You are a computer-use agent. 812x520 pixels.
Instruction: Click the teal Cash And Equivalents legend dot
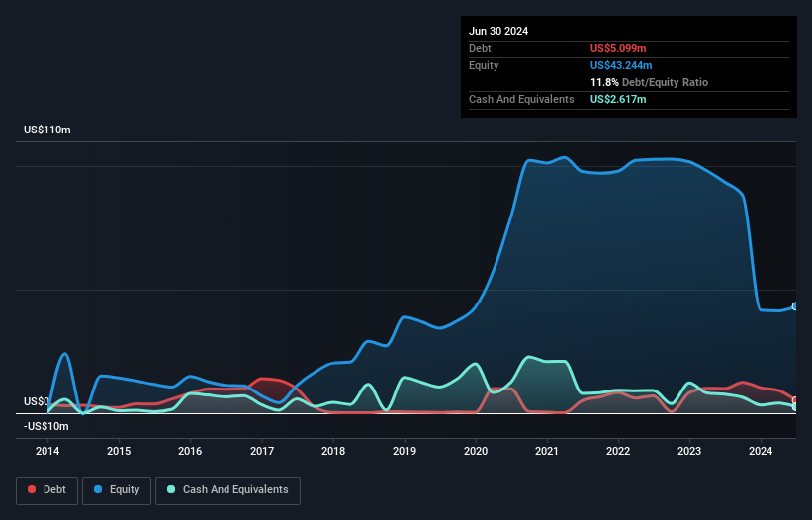[x=171, y=489]
